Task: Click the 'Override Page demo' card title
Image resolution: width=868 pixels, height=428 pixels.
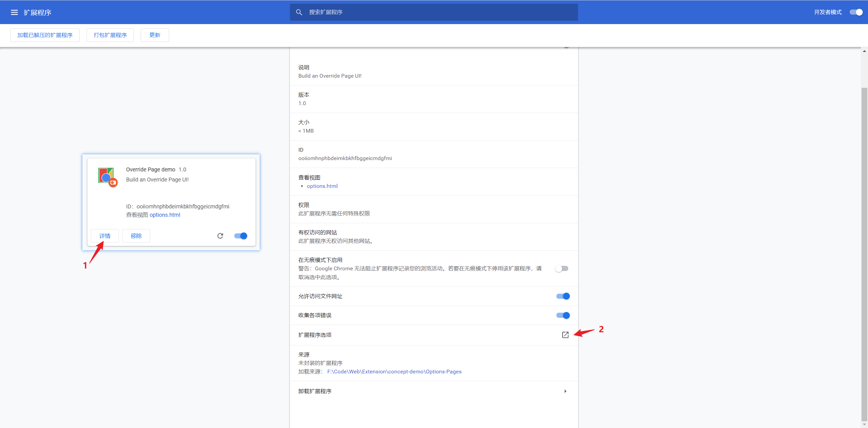Action: (x=151, y=170)
